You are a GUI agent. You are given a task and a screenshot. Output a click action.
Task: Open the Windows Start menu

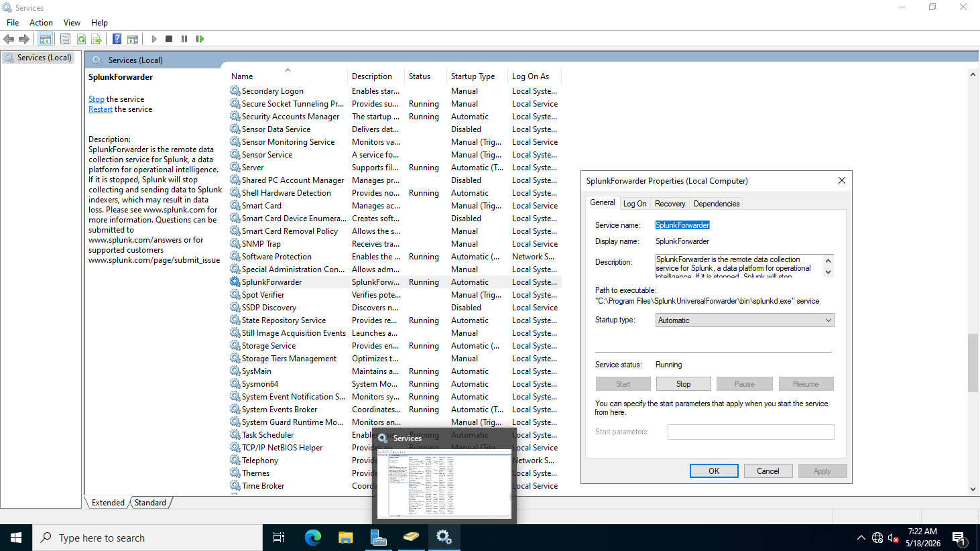click(x=16, y=538)
